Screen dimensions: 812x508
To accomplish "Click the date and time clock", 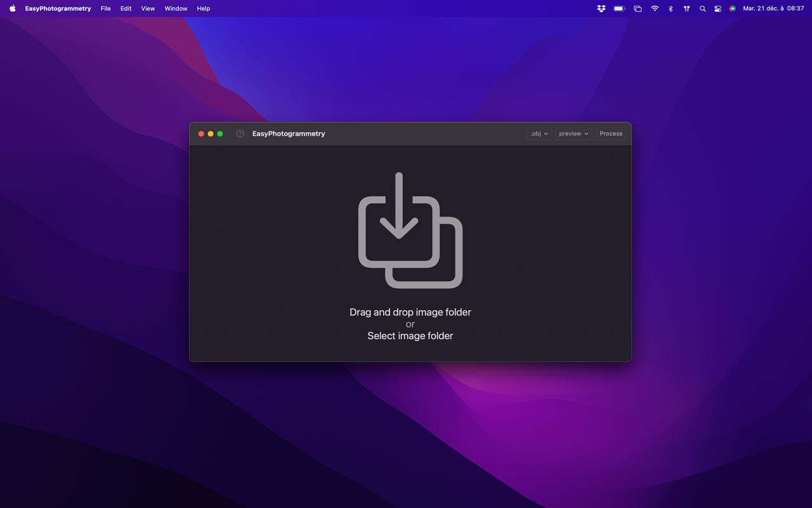I will click(773, 9).
